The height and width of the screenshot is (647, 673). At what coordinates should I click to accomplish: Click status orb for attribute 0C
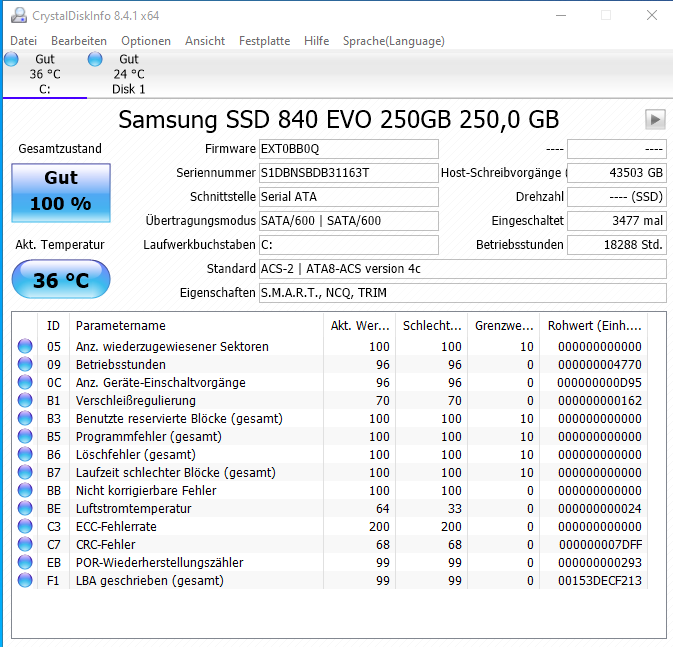pos(25,382)
